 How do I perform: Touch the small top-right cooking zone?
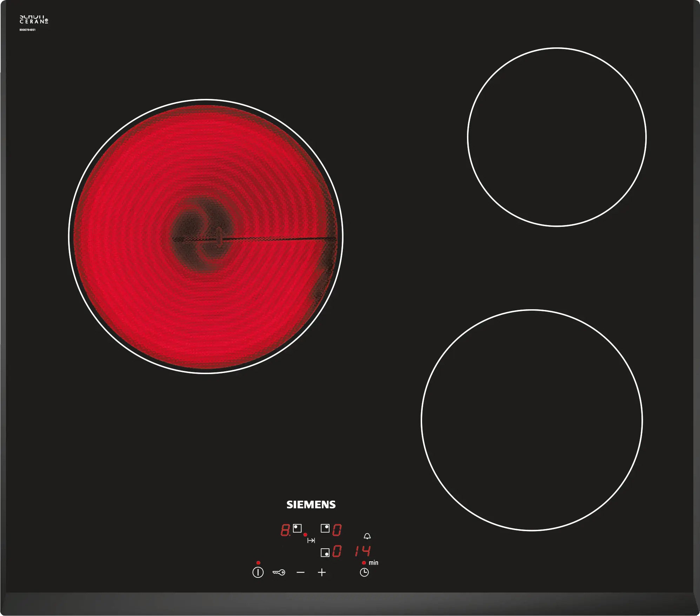click(557, 137)
